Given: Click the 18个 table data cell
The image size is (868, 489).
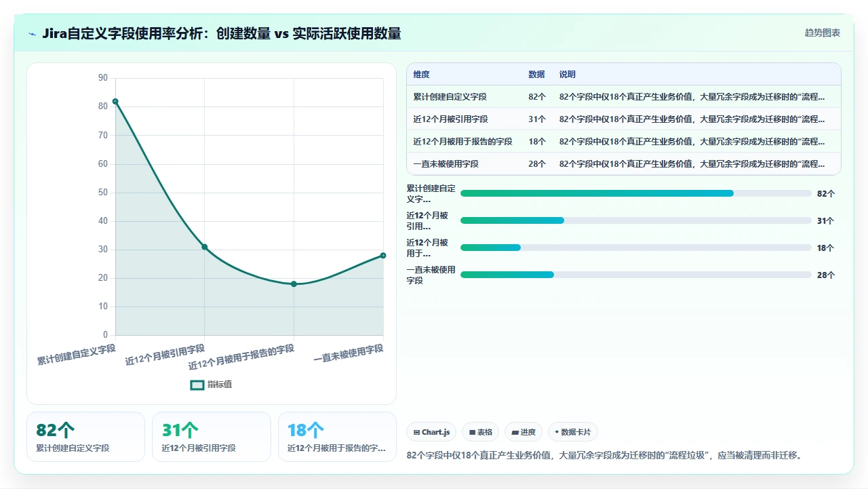Looking at the screenshot, I should click(537, 142).
